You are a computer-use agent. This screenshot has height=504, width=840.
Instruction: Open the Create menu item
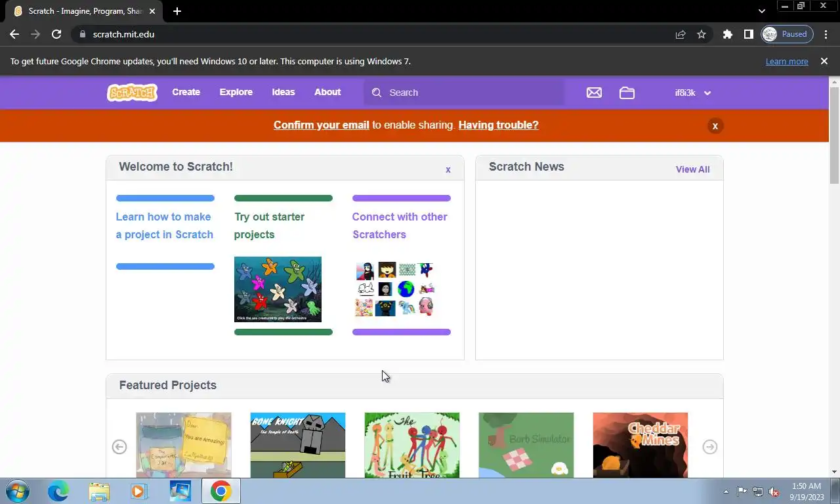186,93
